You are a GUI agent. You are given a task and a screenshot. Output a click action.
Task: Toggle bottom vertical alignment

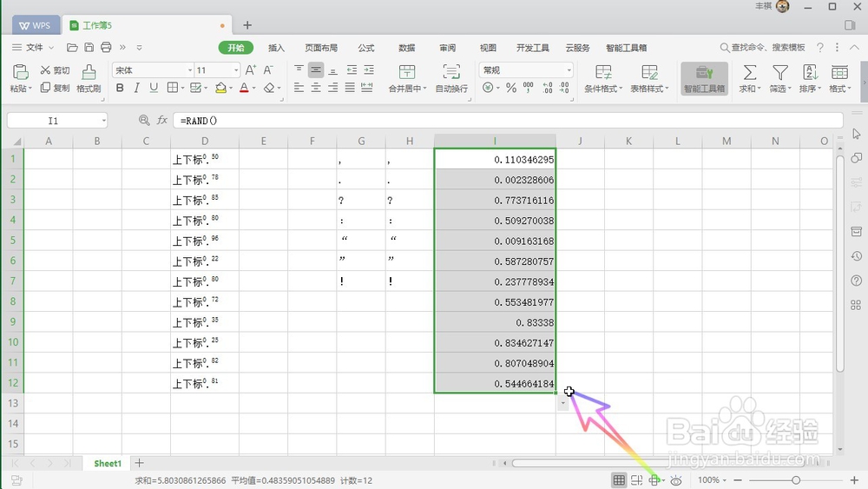332,69
